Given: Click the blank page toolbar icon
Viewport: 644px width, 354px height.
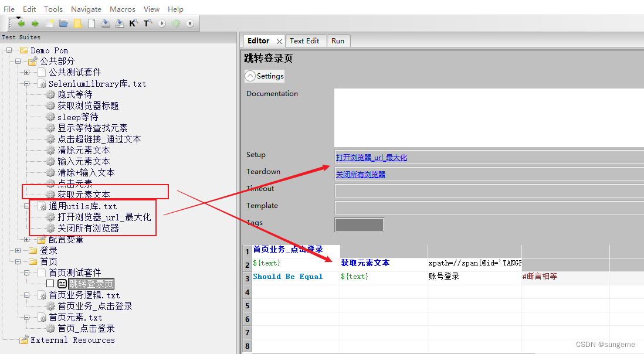Looking at the screenshot, I should [x=91, y=24].
